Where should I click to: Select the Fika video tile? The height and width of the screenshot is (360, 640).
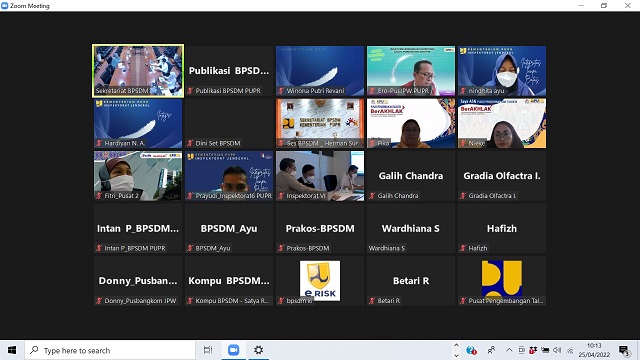click(x=411, y=123)
